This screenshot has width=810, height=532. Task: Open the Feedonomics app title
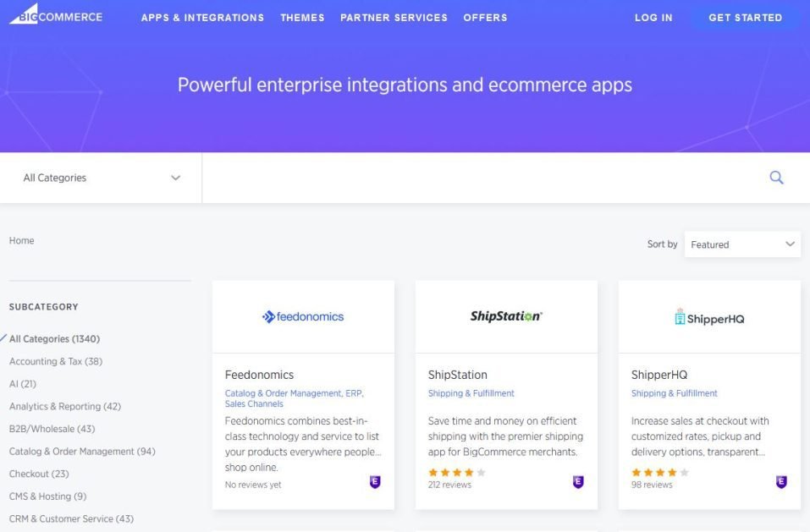[259, 375]
